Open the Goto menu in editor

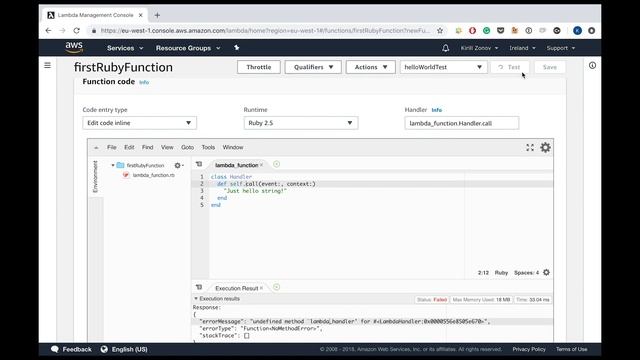[188, 147]
